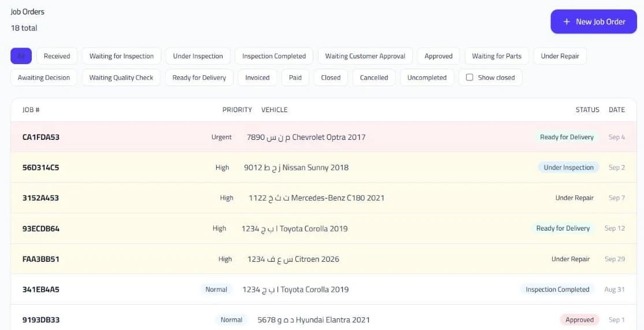Click Under Inspection badge in row 56D314C5
644x330 pixels.
[x=568, y=168]
